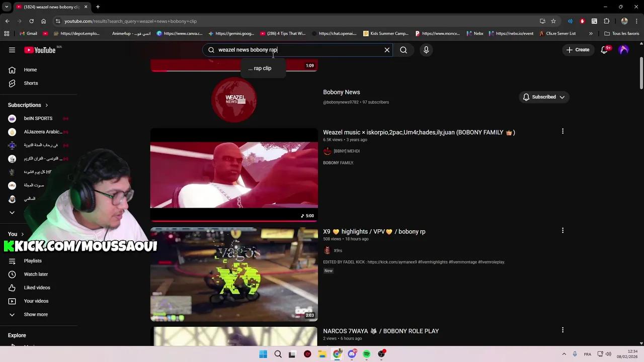Open the Weazel News round channel avatar
This screenshot has width=644, height=362.
(234, 100)
